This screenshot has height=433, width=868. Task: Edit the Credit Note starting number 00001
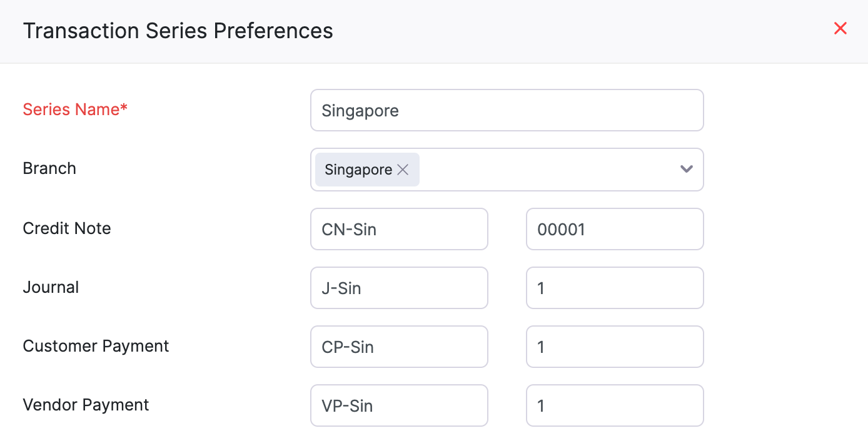pos(614,229)
